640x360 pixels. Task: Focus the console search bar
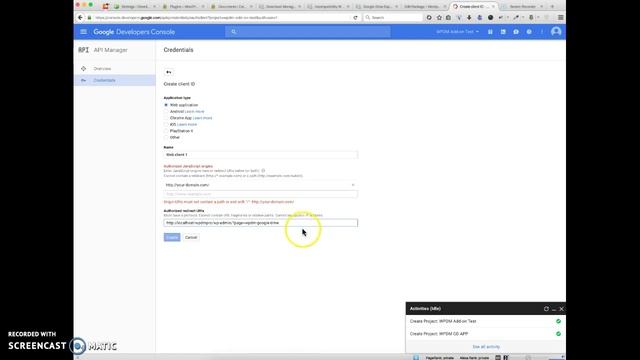[308, 32]
